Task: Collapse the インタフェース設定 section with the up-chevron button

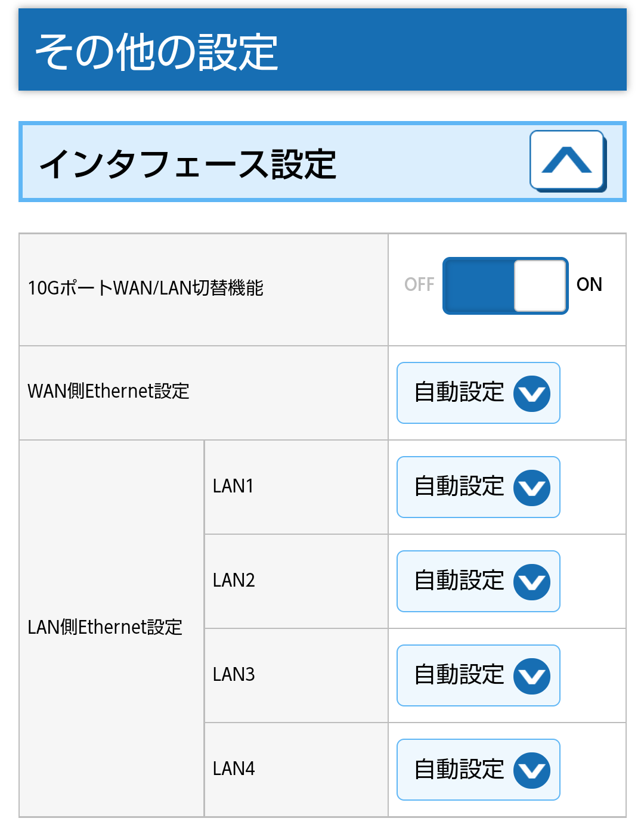Action: coord(567,160)
